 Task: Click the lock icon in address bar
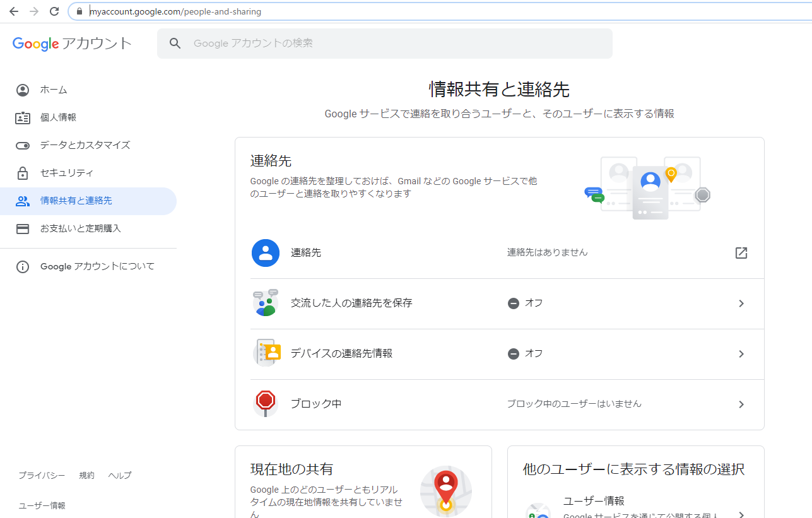(79, 11)
